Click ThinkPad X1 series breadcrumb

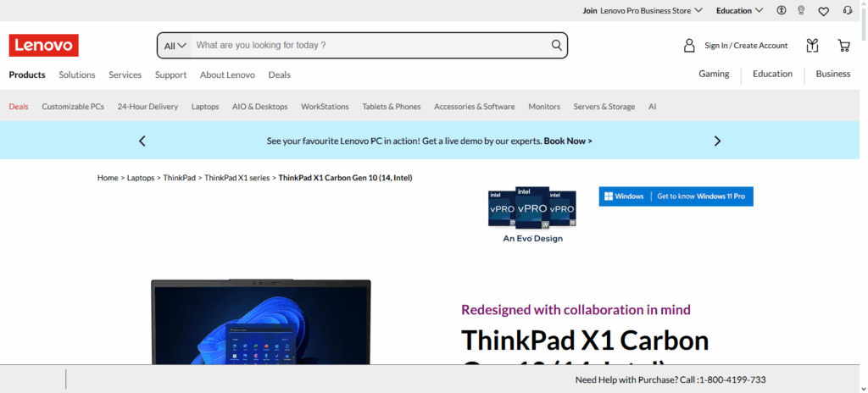coord(237,178)
